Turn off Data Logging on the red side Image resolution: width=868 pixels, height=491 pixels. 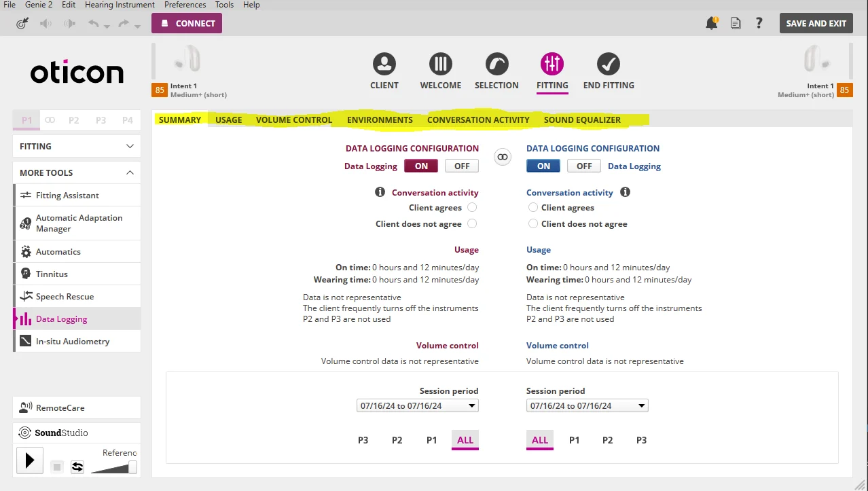[462, 166]
